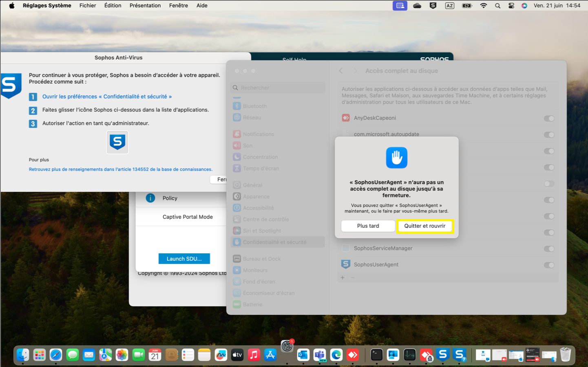Open the cloud status icon in the menu bar
Image resolution: width=588 pixels, height=367 pixels.
pyautogui.click(x=417, y=6)
